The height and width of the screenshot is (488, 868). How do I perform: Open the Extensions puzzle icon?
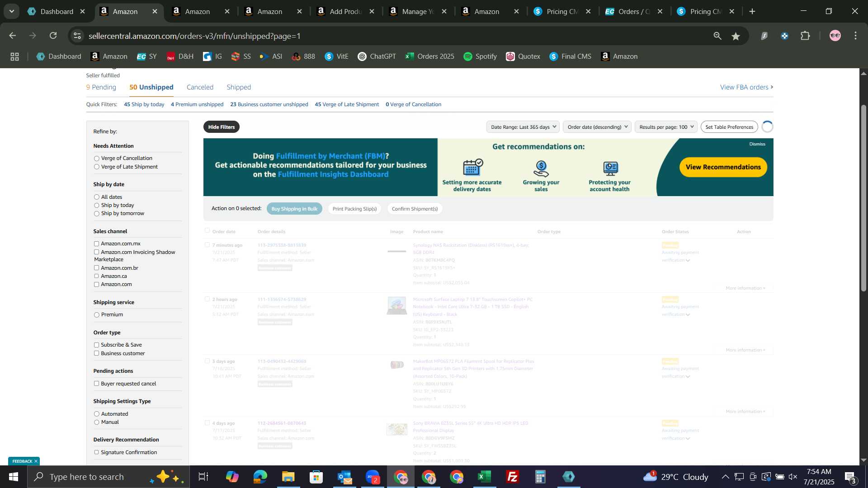(x=806, y=36)
